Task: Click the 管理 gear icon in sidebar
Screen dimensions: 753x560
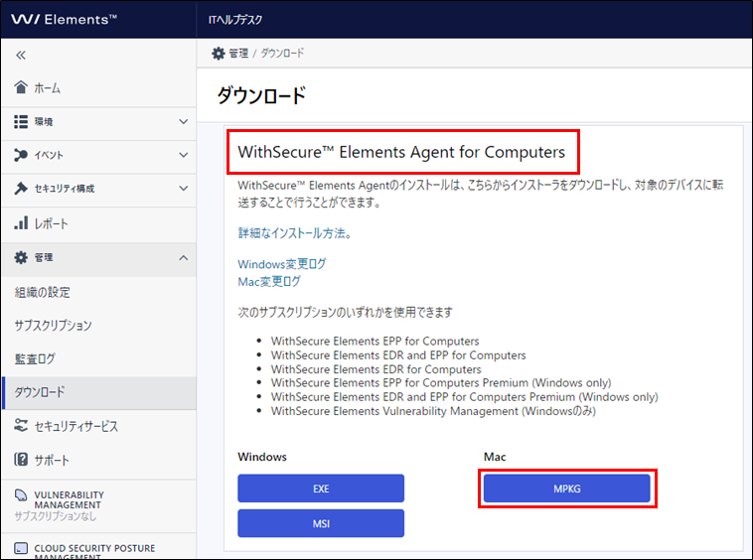Action: click(21, 258)
